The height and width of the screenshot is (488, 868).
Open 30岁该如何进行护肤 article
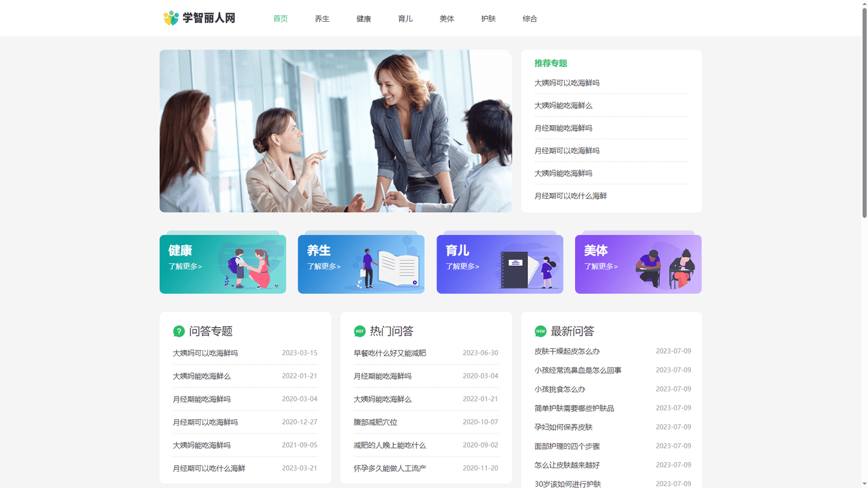[567, 484]
